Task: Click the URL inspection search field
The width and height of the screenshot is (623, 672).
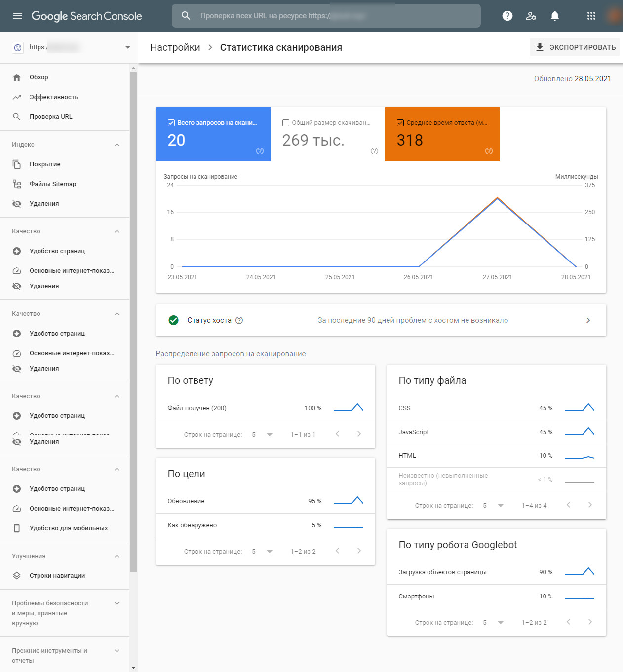Action: pos(326,16)
